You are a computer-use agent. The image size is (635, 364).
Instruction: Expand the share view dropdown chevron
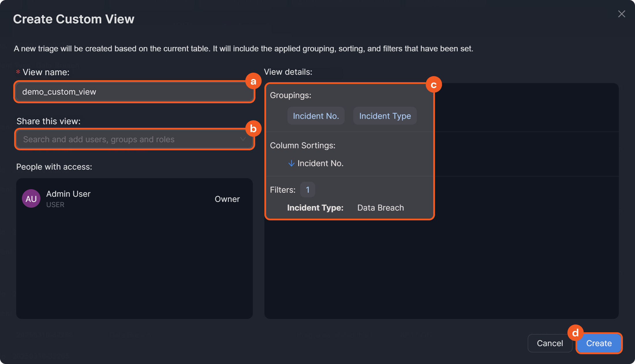pos(243,139)
